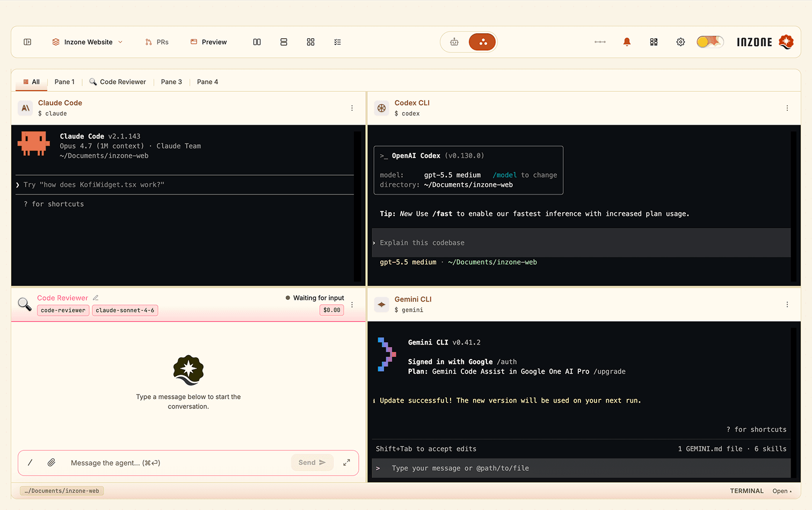Click the Claude Code terminal prompt line

pos(185,185)
